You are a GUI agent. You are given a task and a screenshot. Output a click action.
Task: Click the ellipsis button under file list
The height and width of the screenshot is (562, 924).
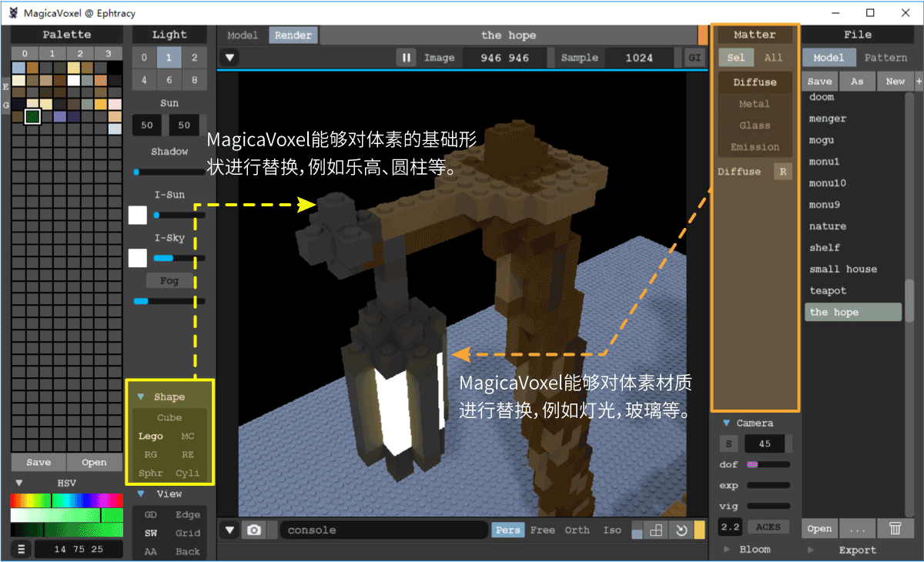[858, 528]
